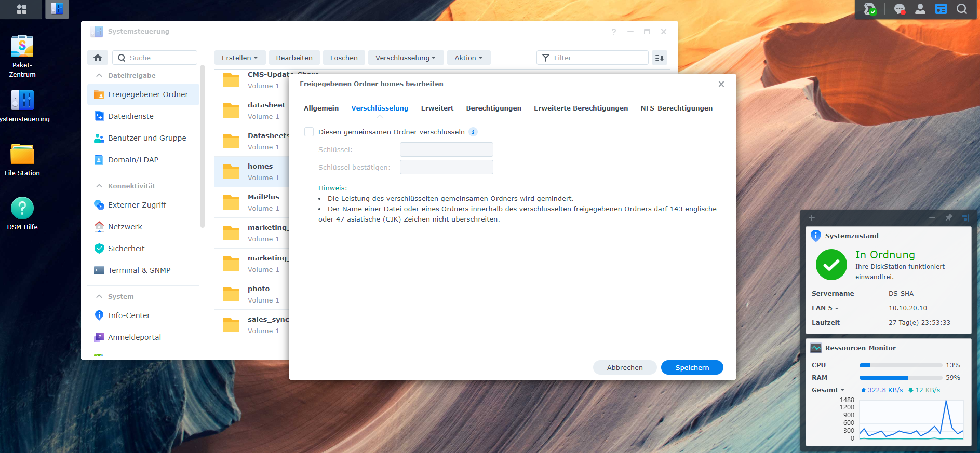Focus the Filter input field
980x453 pixels.
[x=593, y=58]
